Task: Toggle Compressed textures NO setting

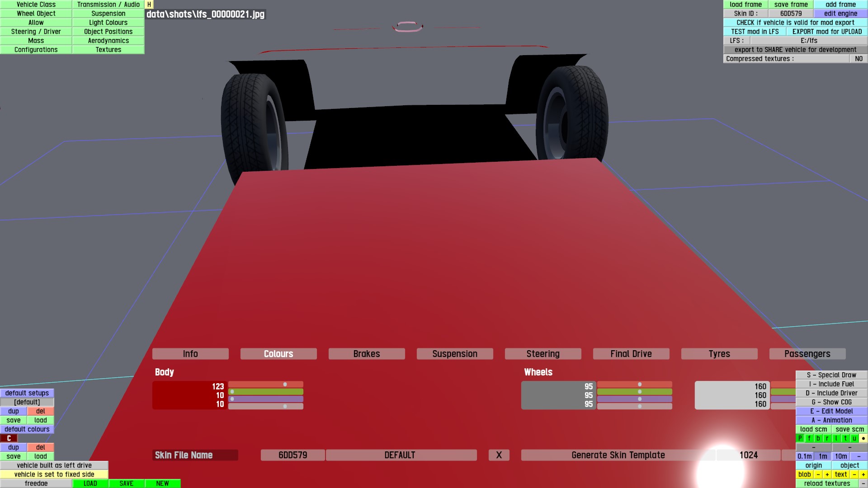Action: (x=859, y=59)
